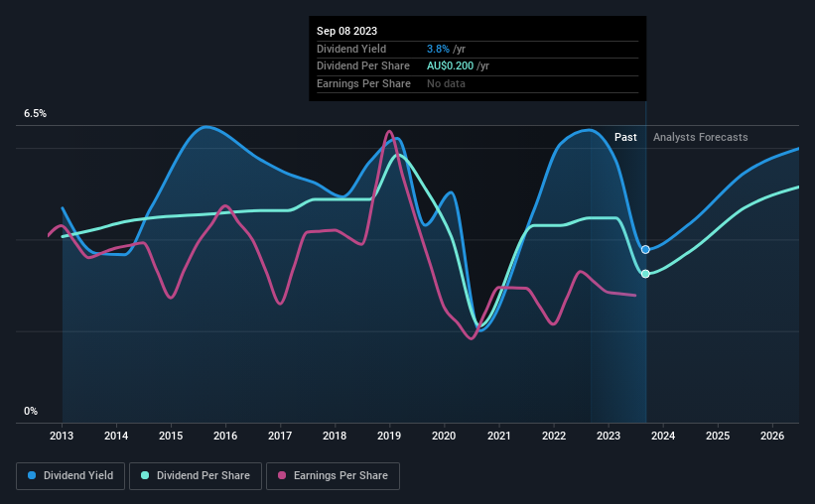Select the 2016 x-axis label

[225, 436]
